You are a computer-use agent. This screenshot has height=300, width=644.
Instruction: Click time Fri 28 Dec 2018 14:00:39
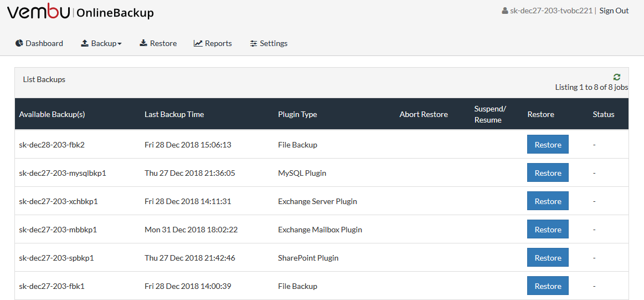(x=188, y=287)
